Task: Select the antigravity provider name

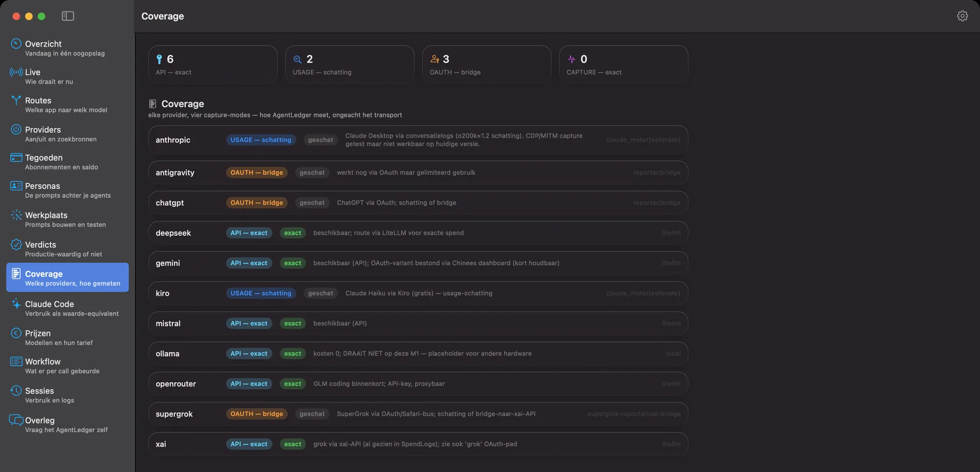Action: [x=175, y=173]
